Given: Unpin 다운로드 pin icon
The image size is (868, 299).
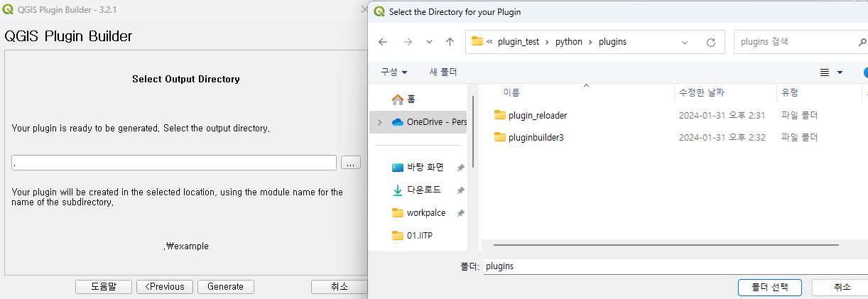Looking at the screenshot, I should tap(460, 190).
